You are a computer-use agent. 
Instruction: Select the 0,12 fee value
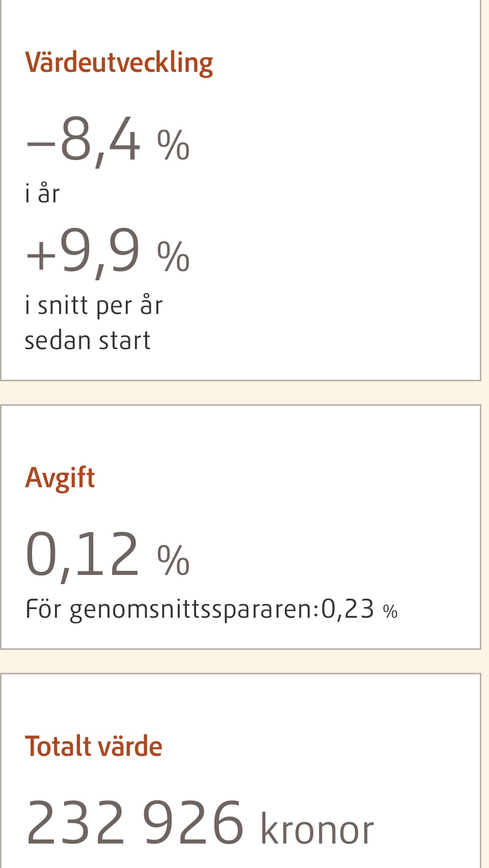[82, 555]
